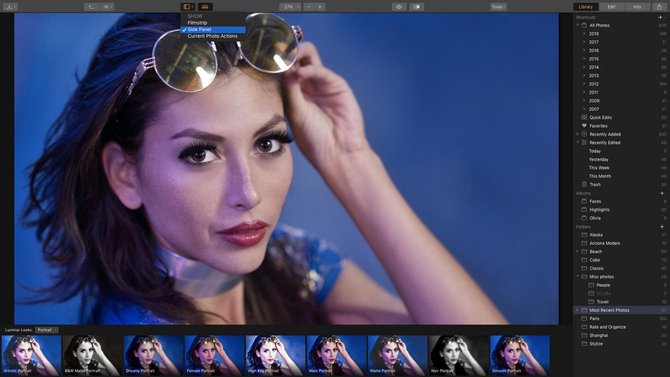This screenshot has height=377, width=670.
Task: Open the Luminar Looks category dropdown
Action: [x=47, y=330]
